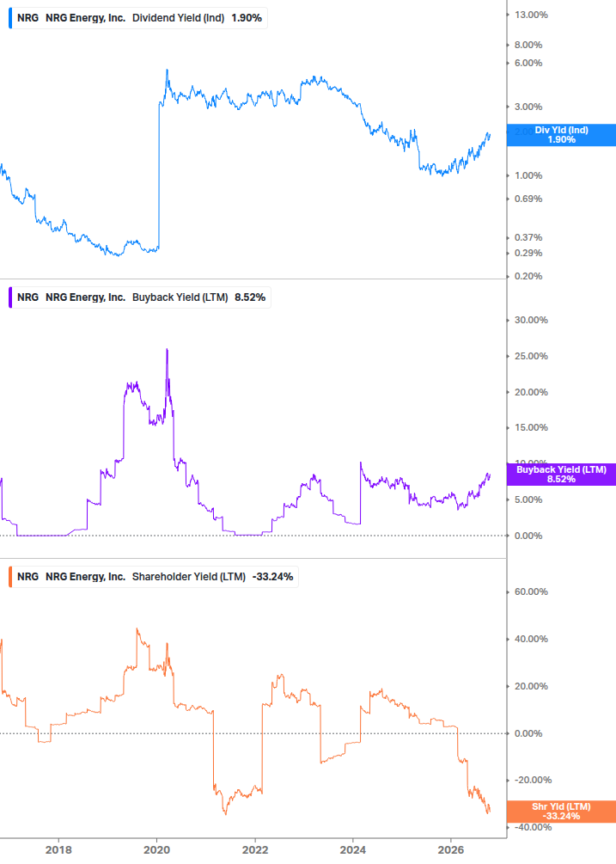Click the 0.69% tick on dividend yield axis
The width and height of the screenshot is (616, 864).
(x=528, y=199)
